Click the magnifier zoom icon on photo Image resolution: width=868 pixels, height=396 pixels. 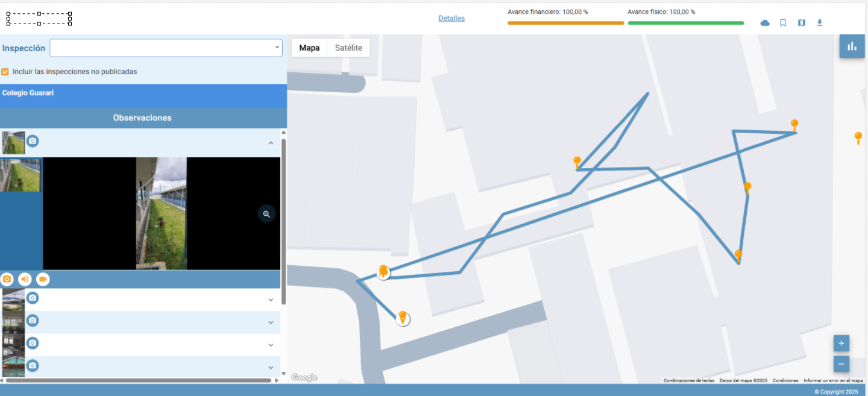pyautogui.click(x=266, y=214)
